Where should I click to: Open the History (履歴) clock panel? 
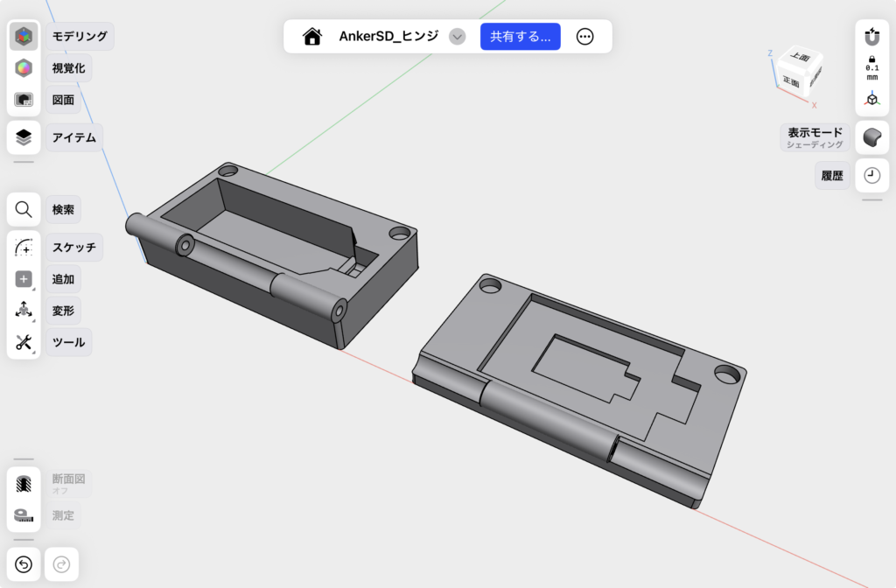pos(871,176)
